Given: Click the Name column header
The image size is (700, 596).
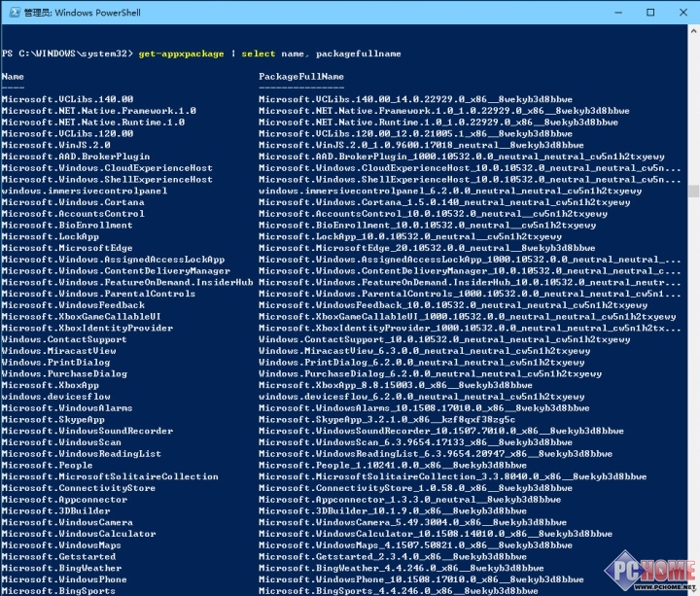Looking at the screenshot, I should (x=13, y=77).
